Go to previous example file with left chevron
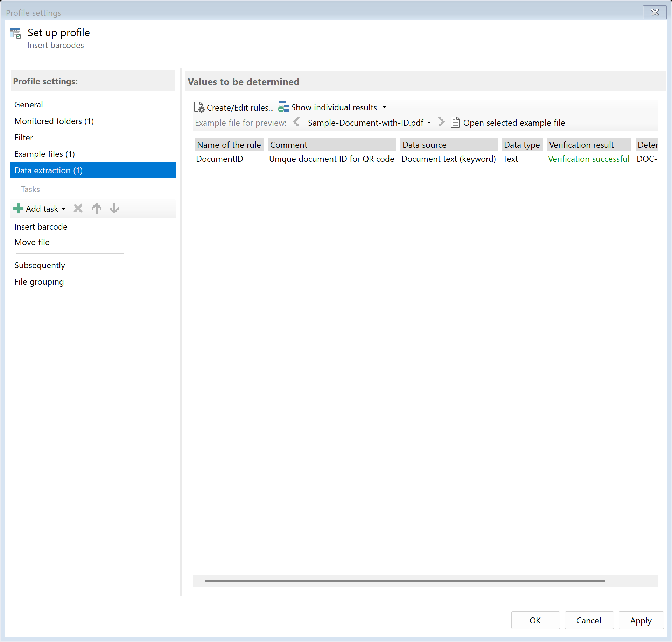Image resolution: width=672 pixels, height=642 pixels. pyautogui.click(x=297, y=122)
